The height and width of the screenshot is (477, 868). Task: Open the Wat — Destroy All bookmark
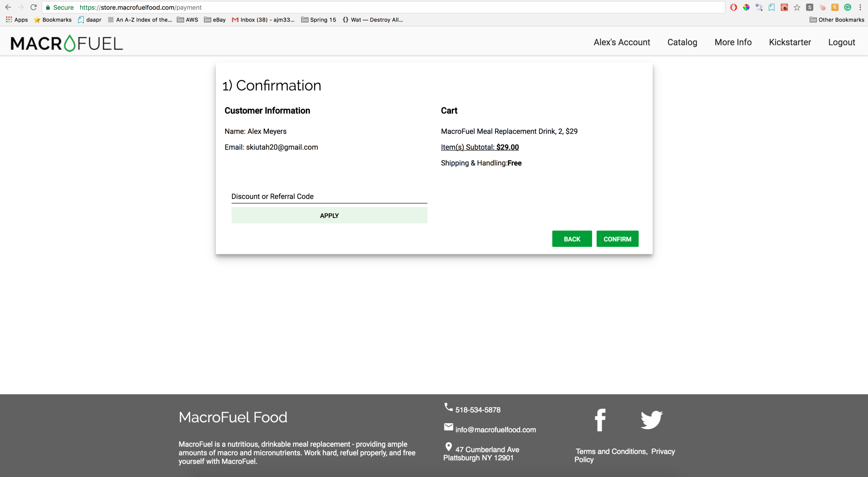(x=373, y=20)
